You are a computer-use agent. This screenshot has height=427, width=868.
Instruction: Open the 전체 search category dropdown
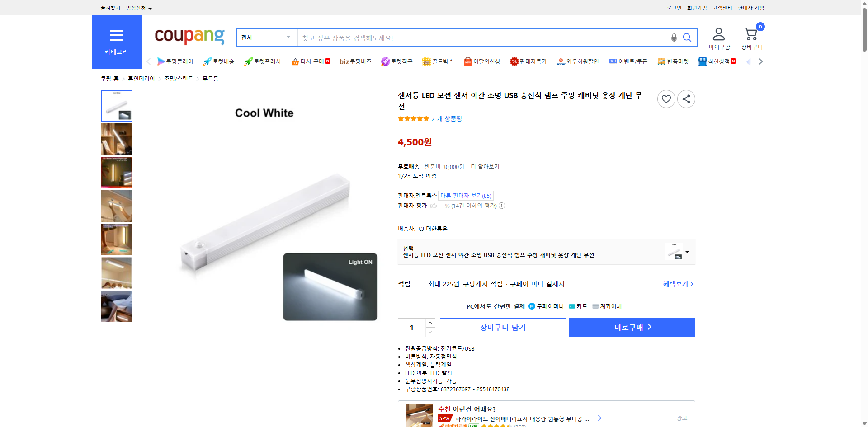tap(266, 38)
